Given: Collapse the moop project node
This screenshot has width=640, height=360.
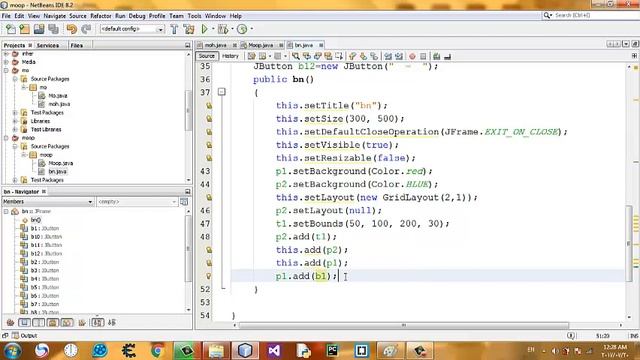Looking at the screenshot, I should pos(6,138).
